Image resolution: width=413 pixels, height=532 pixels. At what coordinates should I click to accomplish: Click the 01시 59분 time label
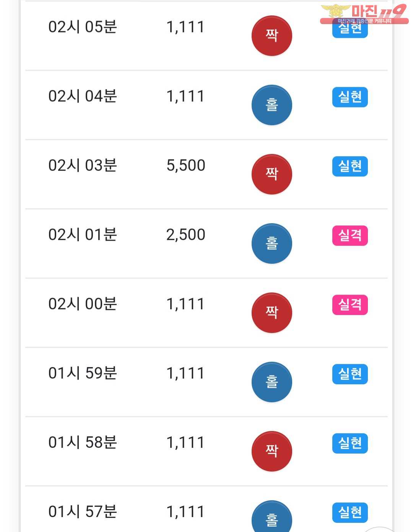[x=83, y=373]
